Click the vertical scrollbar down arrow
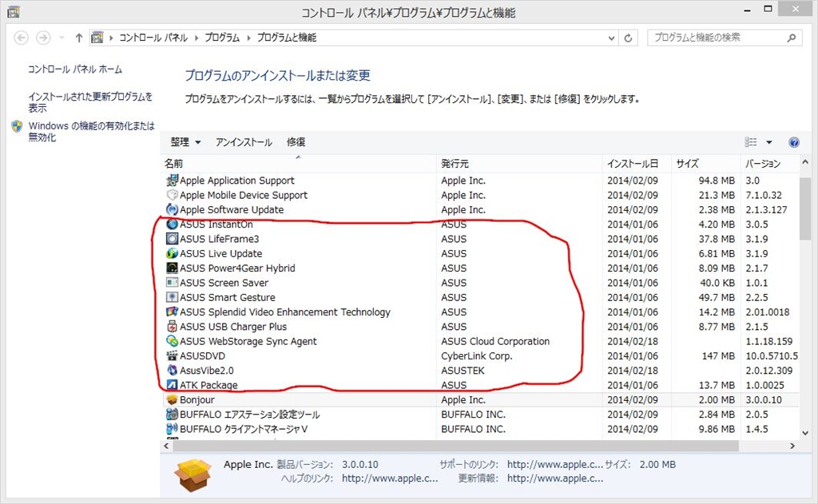This screenshot has width=818, height=504. [805, 433]
